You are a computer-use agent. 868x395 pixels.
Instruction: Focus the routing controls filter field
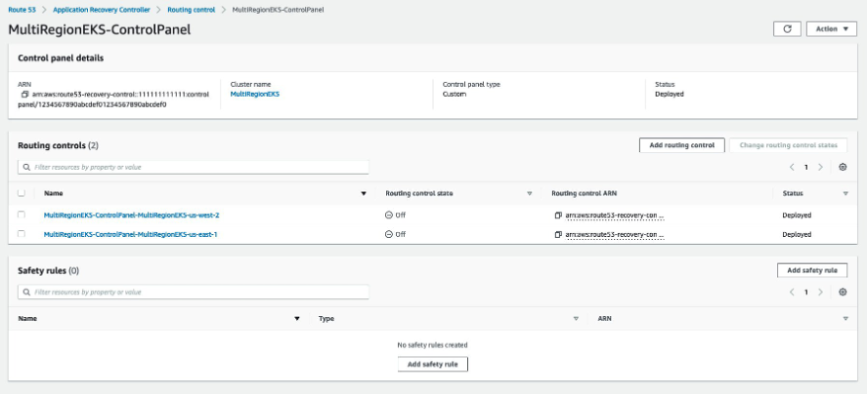click(194, 167)
